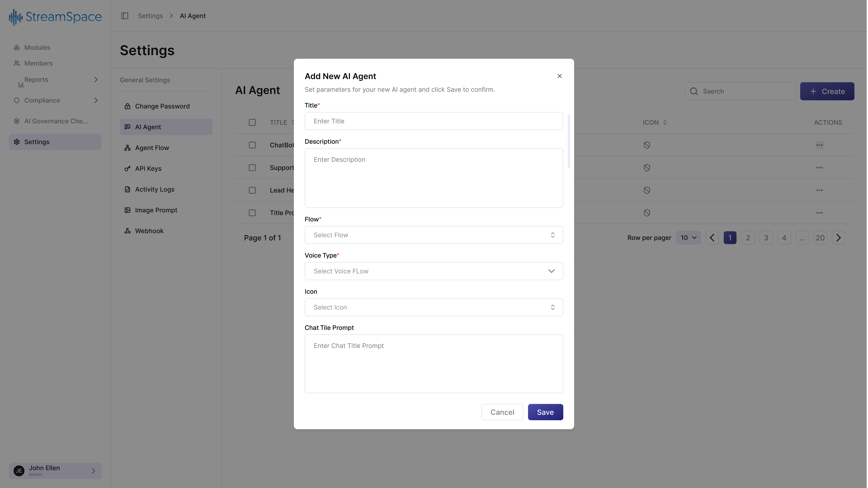Image resolution: width=868 pixels, height=488 pixels.
Task: Click the Save button
Action: (x=545, y=412)
